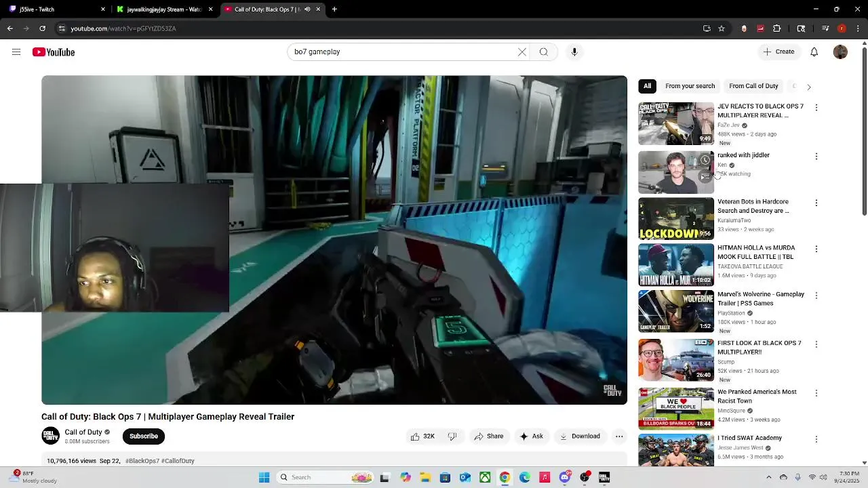Select the From Call of Duty chip
Image resolution: width=868 pixels, height=488 pixels.
(x=753, y=86)
